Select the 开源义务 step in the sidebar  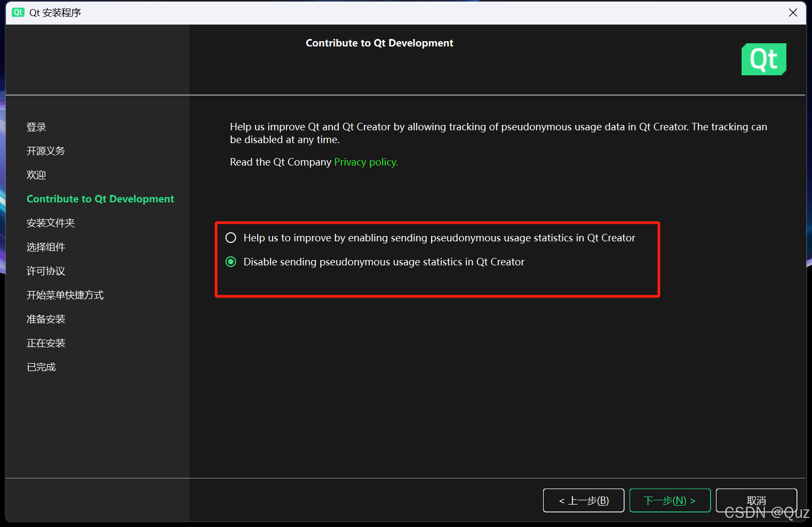46,151
